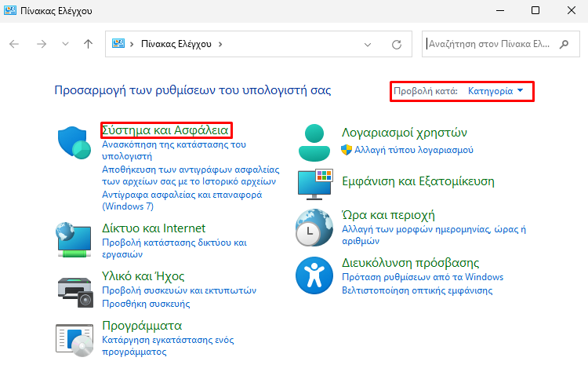Go forward with the right arrow button
This screenshot has height=383, width=588.
point(42,44)
